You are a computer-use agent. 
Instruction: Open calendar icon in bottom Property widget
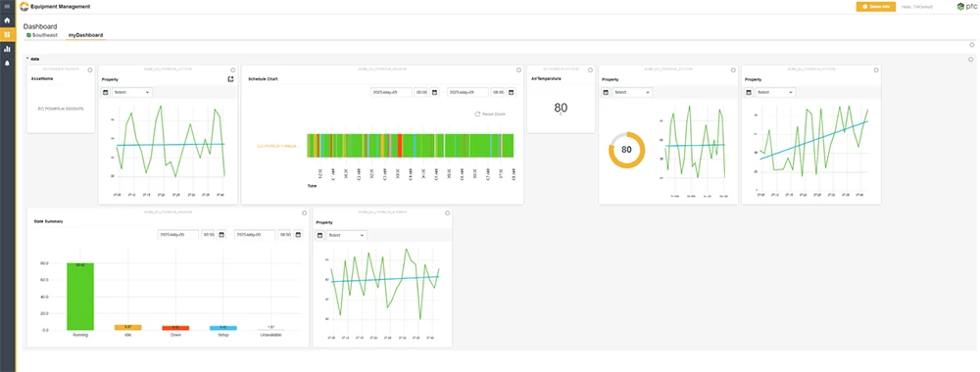tap(320, 235)
